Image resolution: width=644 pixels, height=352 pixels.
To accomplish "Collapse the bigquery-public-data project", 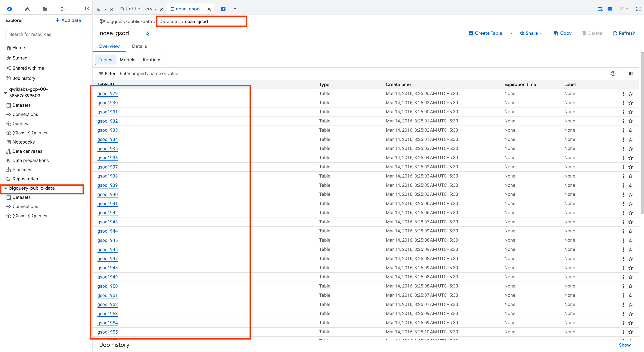I will click(6, 188).
